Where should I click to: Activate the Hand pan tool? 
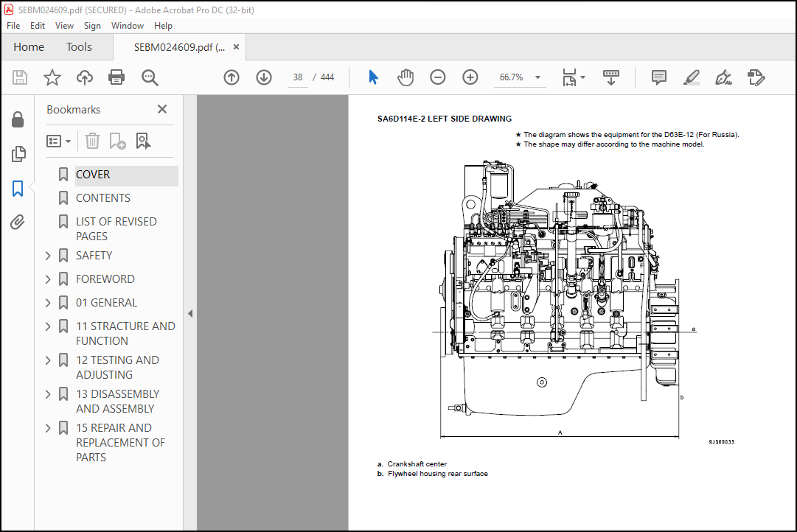pyautogui.click(x=405, y=77)
